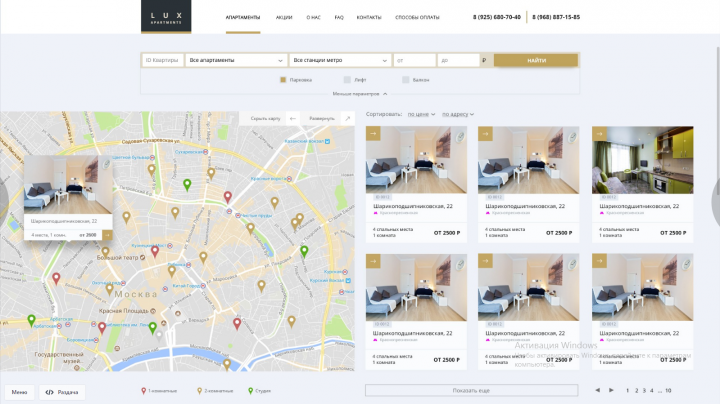Open first listing title Шарикоподшипниковская, 22
The width and height of the screenshot is (720, 404).
[x=413, y=206]
